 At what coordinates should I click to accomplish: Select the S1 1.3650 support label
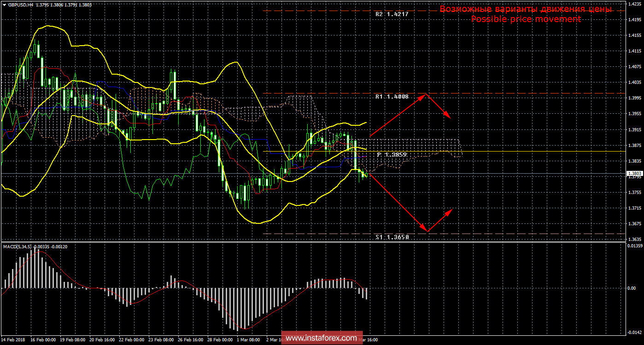(392, 237)
